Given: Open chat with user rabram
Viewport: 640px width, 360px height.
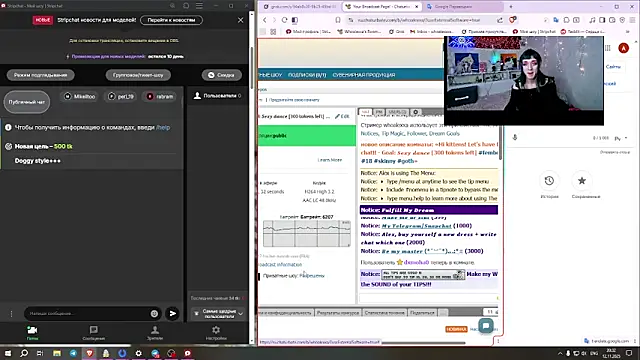Looking at the screenshot, I should point(160,96).
